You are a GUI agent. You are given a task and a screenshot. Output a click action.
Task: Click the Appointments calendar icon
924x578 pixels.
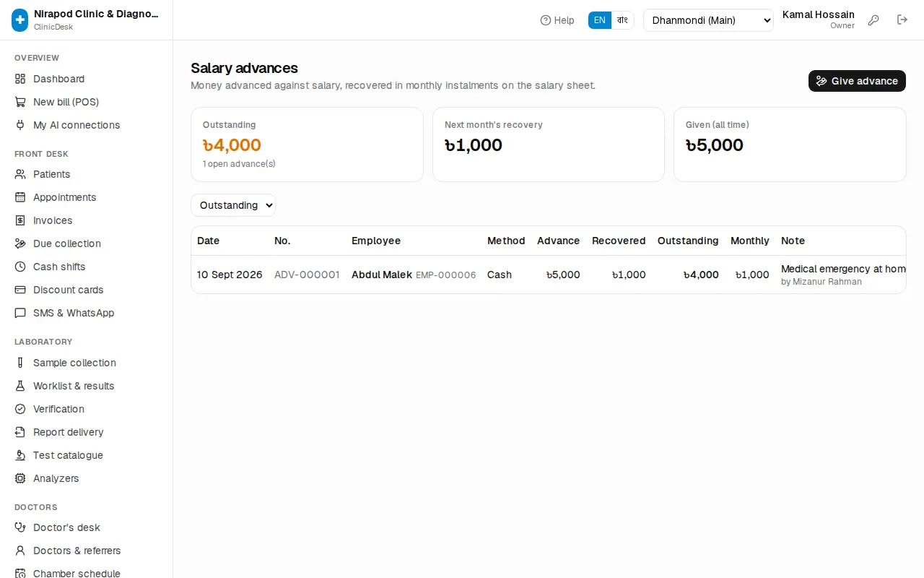tap(20, 197)
